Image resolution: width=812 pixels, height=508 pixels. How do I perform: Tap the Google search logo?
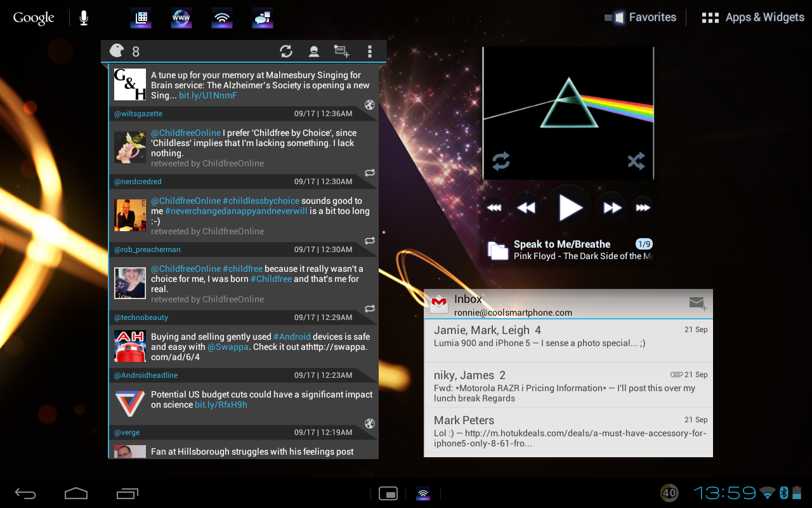point(34,18)
